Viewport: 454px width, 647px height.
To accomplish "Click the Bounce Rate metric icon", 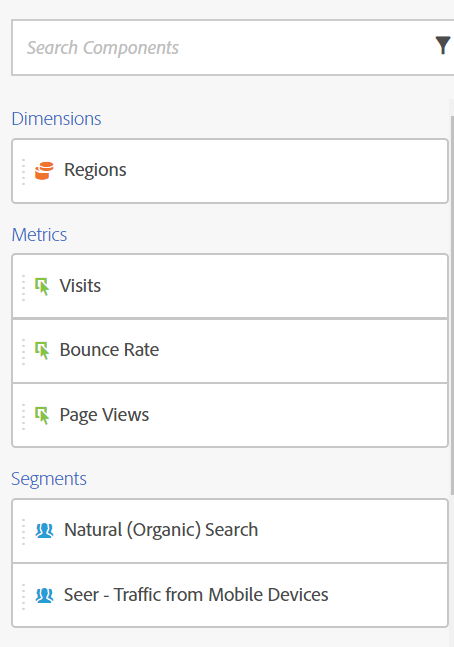I will (42, 350).
